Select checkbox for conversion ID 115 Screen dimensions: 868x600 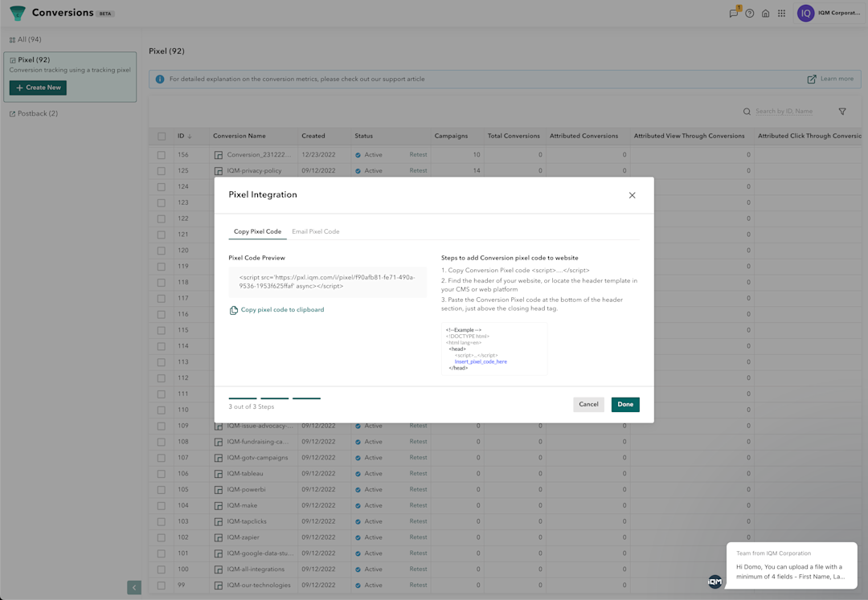161,330
